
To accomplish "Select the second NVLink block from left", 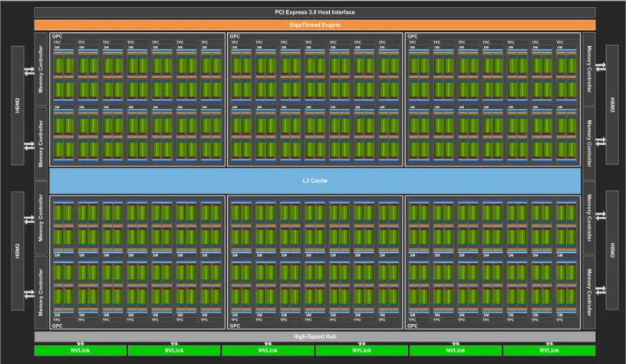I will pos(174,350).
